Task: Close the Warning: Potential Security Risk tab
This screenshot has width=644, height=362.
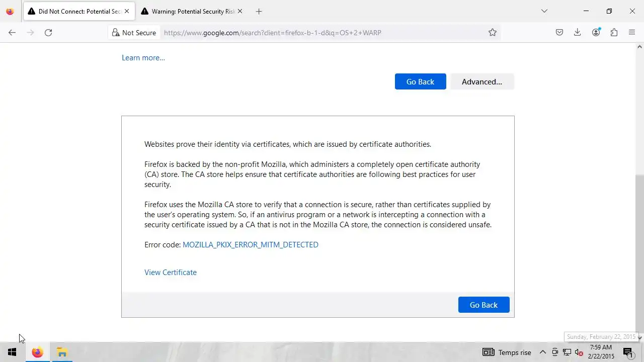Action: coord(240,11)
